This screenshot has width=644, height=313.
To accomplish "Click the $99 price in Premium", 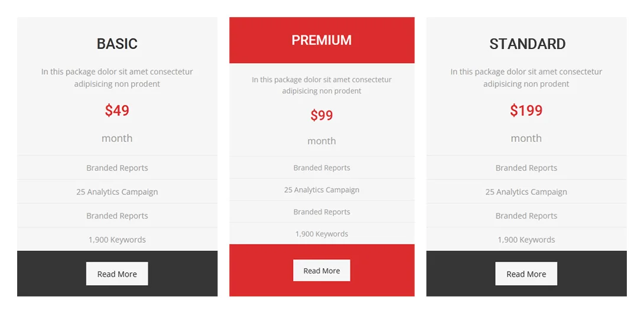I will [x=321, y=115].
